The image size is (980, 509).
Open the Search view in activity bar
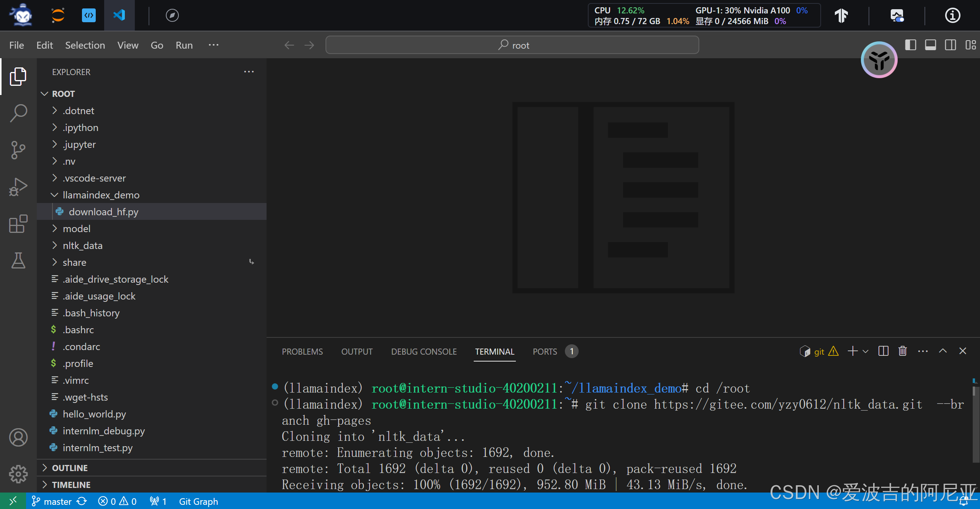pyautogui.click(x=18, y=113)
